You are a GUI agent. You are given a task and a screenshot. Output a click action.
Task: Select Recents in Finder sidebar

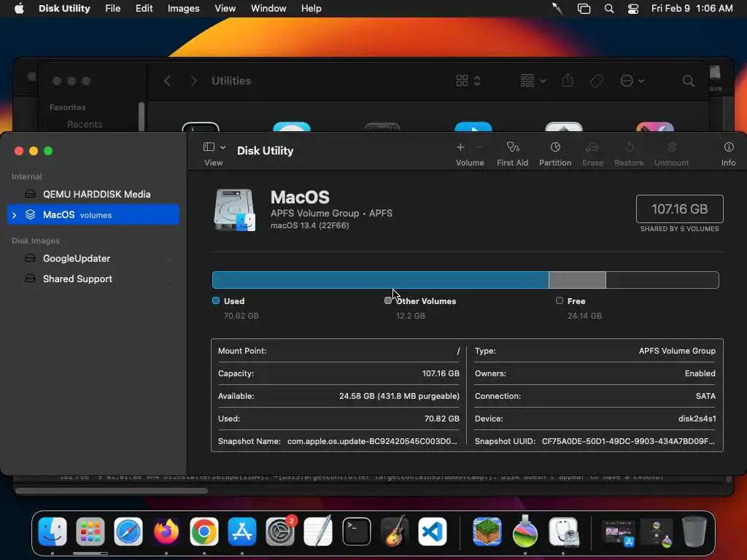tap(85, 124)
